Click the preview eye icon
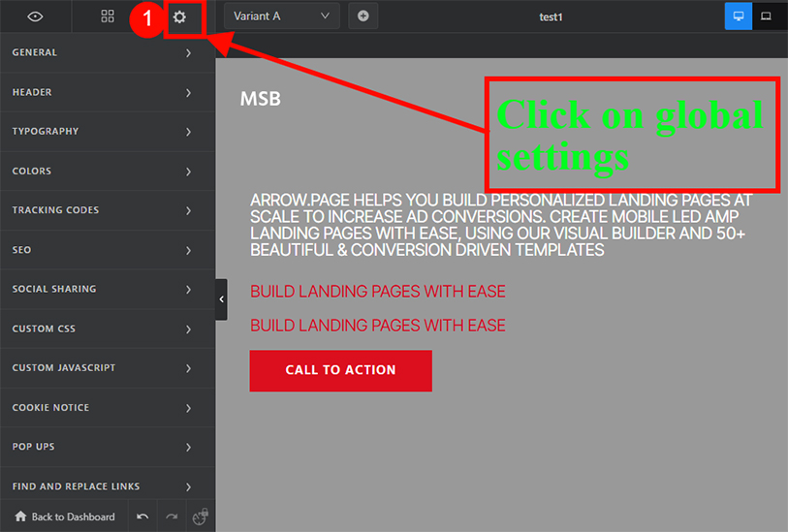This screenshot has width=788, height=532. point(35,16)
